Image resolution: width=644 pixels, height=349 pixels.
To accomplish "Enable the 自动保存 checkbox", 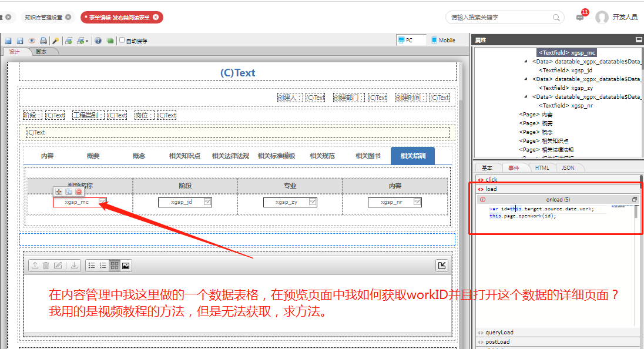I will point(122,40).
